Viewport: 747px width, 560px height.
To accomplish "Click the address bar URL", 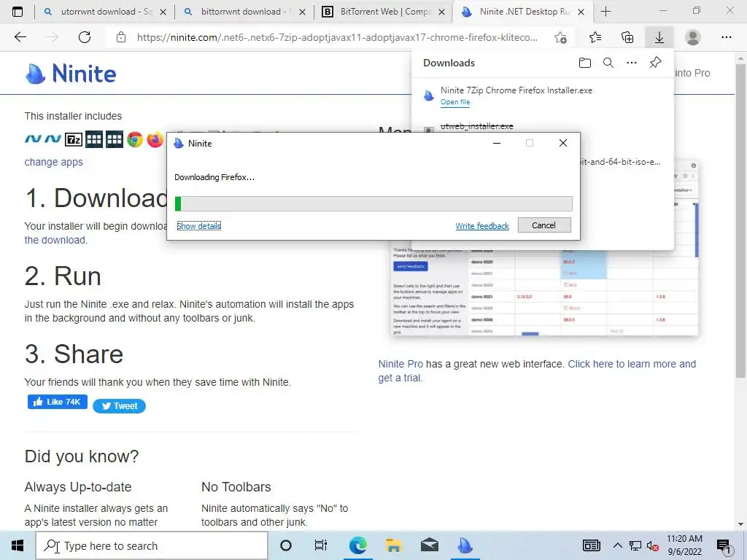I will click(x=337, y=38).
